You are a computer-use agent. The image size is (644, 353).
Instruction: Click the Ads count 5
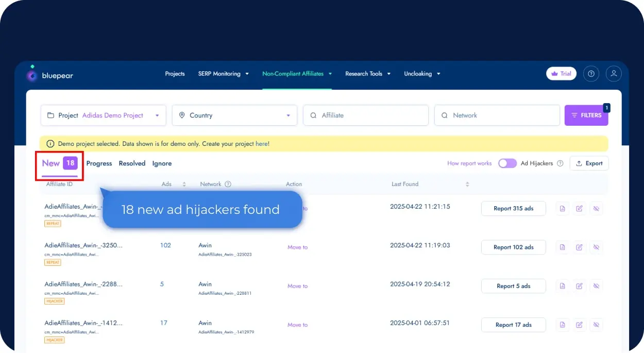click(x=162, y=284)
